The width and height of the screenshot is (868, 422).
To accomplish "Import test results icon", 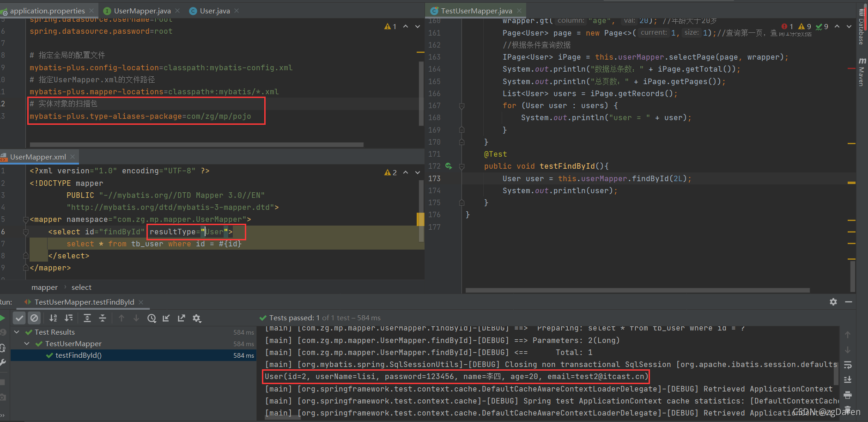I will (166, 318).
